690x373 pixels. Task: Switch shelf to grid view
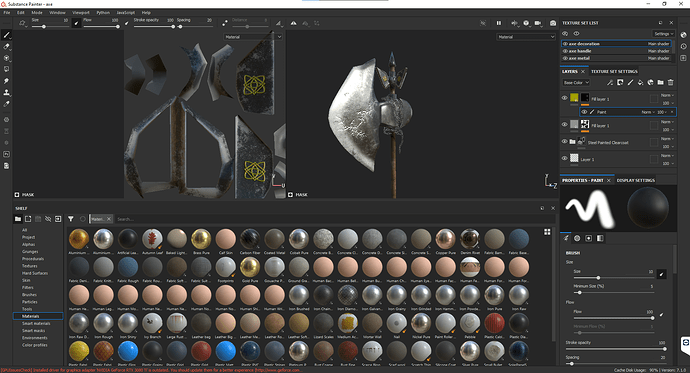pos(547,232)
